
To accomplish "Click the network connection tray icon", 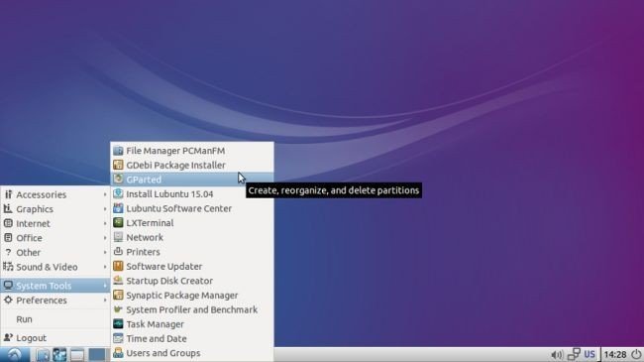I will pos(574,354).
